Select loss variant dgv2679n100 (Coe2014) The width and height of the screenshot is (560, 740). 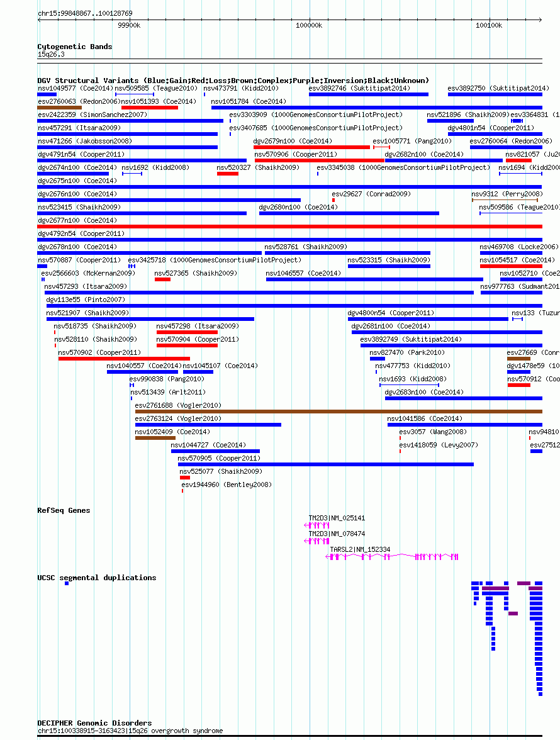coord(312,147)
